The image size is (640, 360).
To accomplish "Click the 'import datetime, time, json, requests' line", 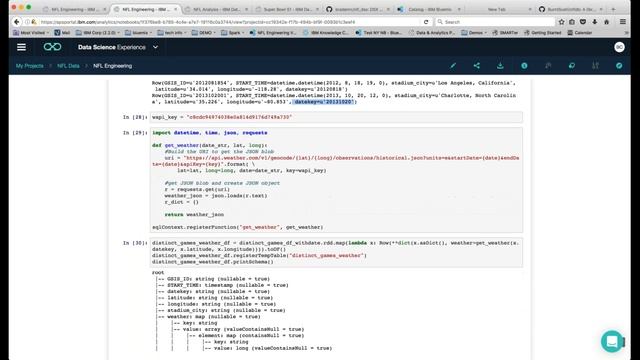I will 210,133.
